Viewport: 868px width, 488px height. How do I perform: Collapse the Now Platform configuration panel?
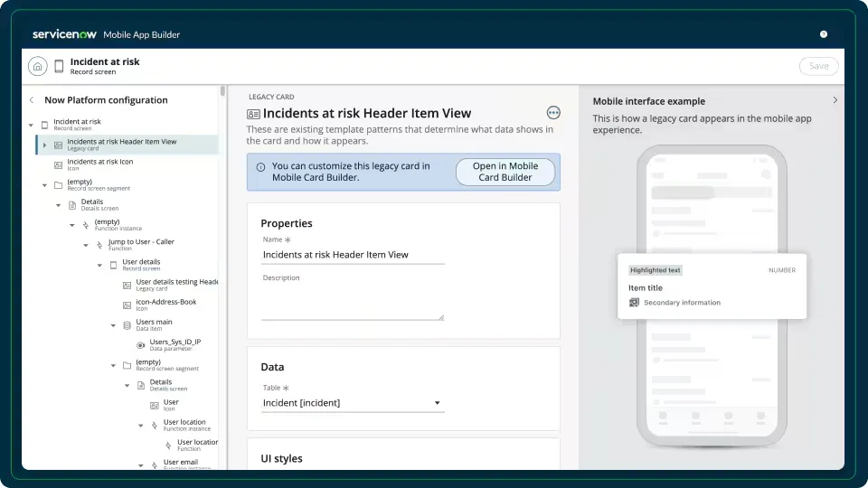pyautogui.click(x=32, y=100)
